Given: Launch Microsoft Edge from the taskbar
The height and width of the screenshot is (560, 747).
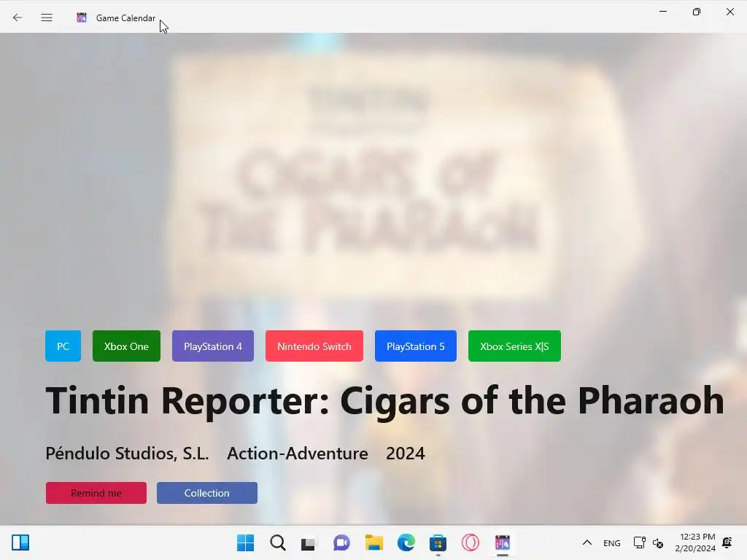Looking at the screenshot, I should [x=406, y=542].
